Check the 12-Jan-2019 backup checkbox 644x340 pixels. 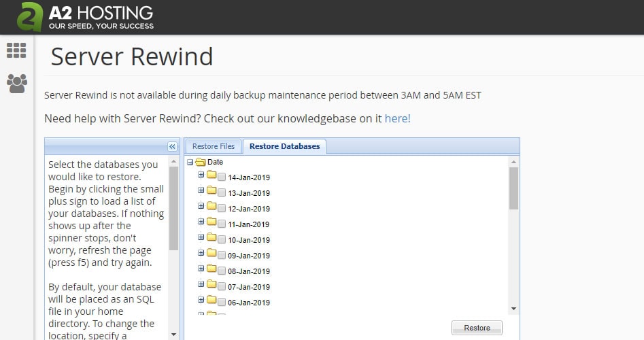click(222, 209)
